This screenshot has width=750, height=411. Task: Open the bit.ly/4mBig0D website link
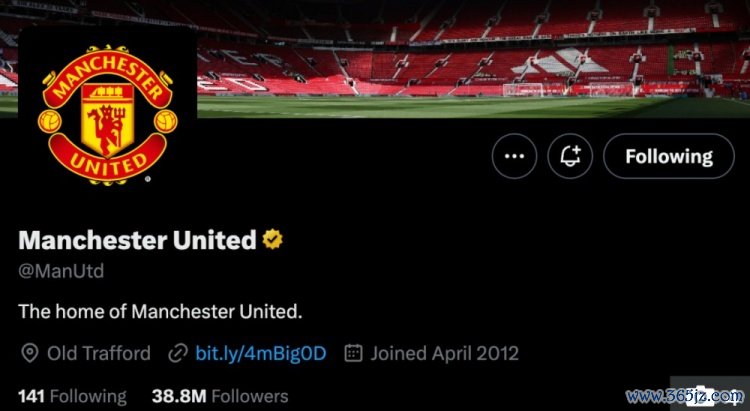point(261,353)
